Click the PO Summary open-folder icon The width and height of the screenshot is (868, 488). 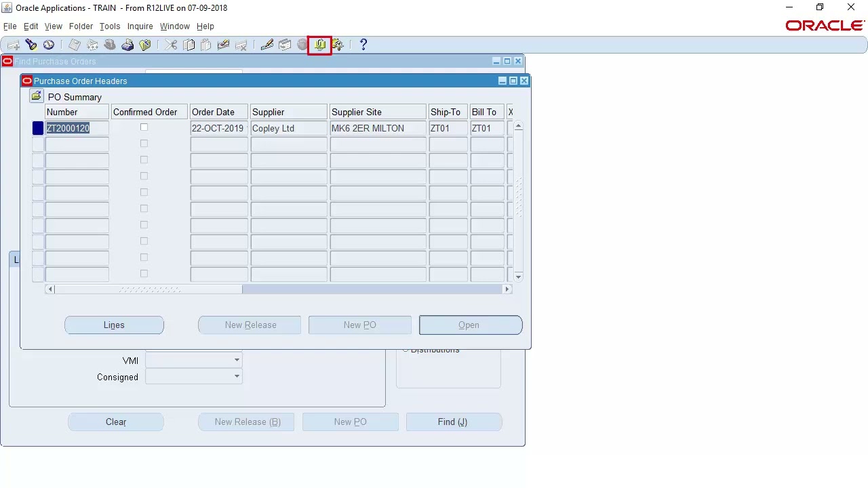point(37,96)
